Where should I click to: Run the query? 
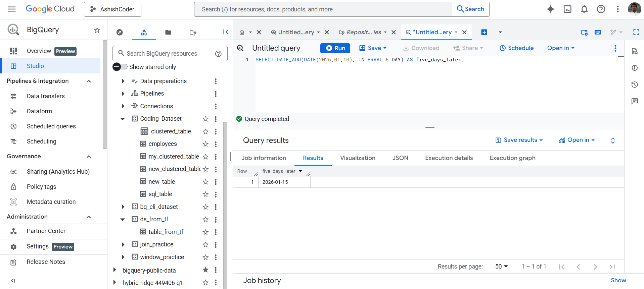tap(335, 48)
